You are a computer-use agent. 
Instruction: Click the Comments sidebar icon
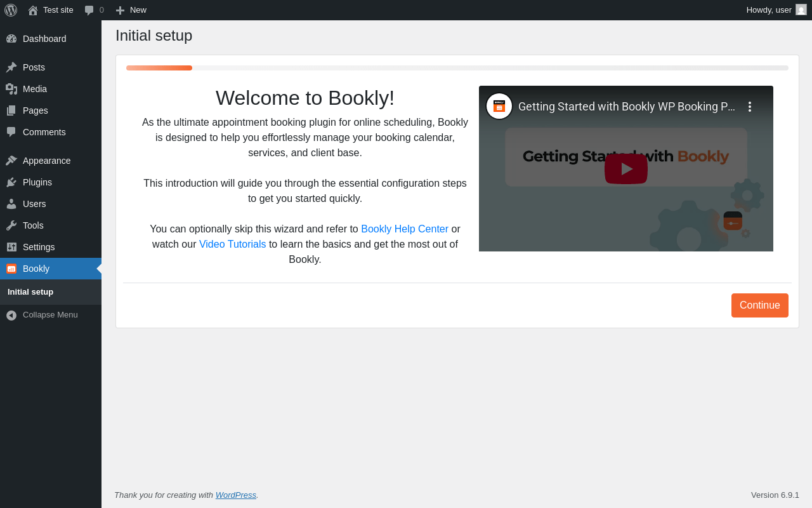click(11, 132)
